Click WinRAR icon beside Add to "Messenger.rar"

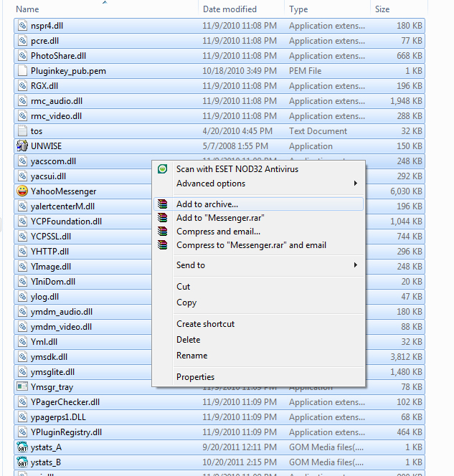[x=163, y=218]
